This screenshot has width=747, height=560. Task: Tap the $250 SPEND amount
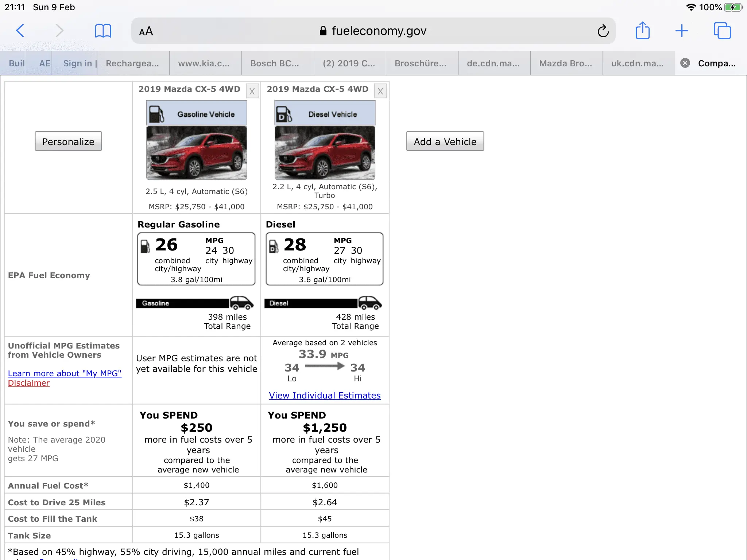[x=196, y=428]
